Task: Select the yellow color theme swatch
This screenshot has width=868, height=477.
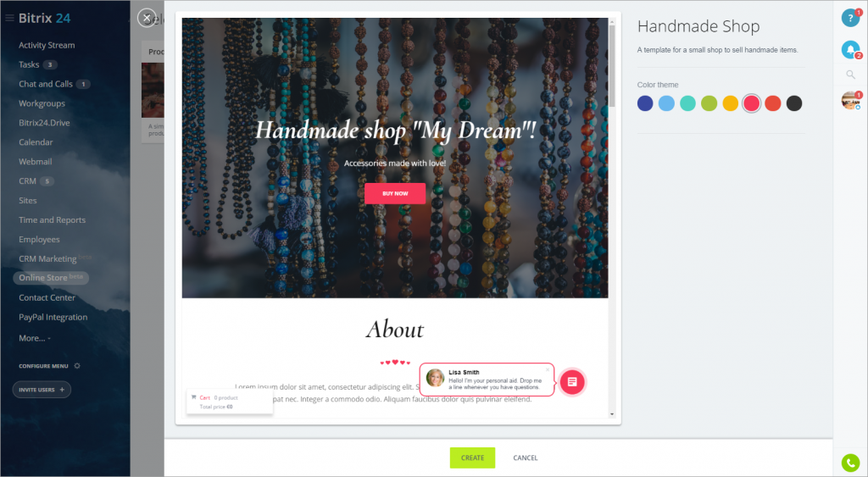Action: (730, 103)
